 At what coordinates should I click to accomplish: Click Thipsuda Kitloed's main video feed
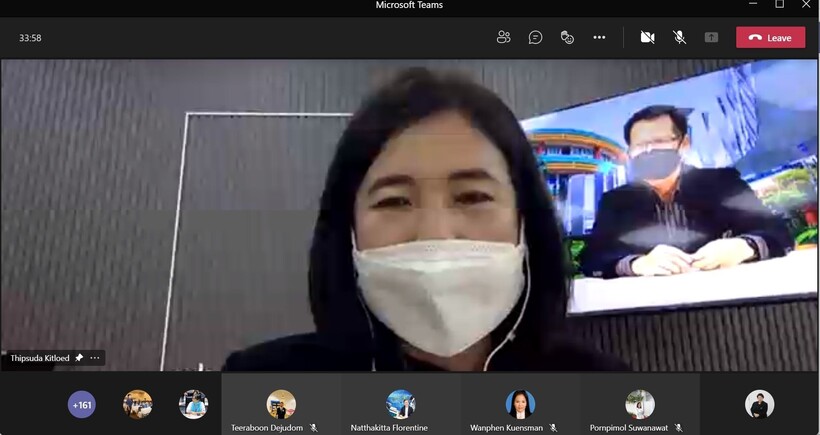click(410, 215)
